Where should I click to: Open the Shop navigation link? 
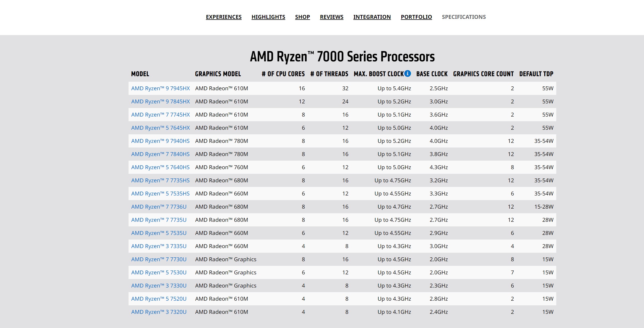point(303,17)
